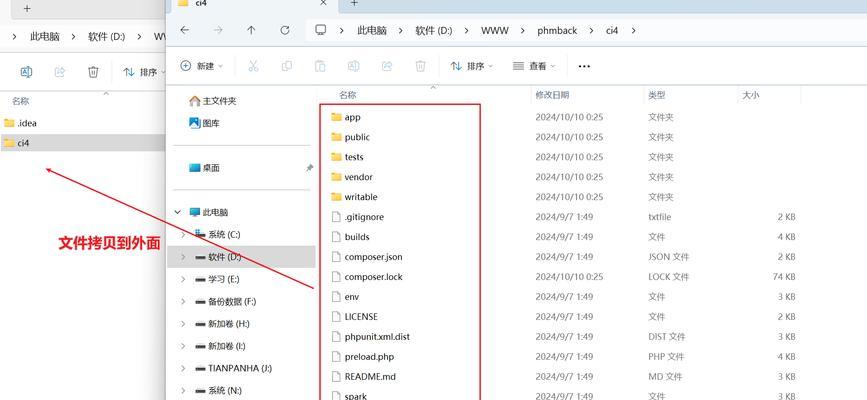Click chevron after ci4 in address bar
Screen dimensions: 867x400
pos(634,30)
